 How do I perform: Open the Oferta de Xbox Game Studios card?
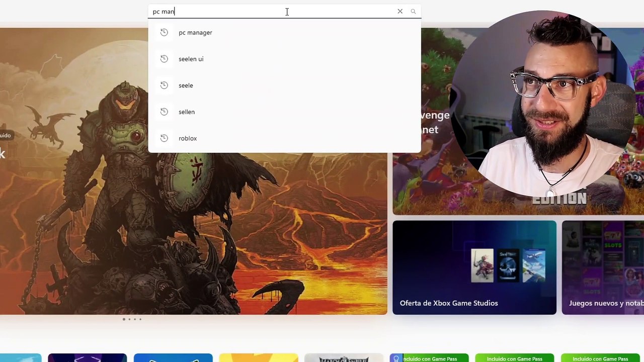pyautogui.click(x=474, y=267)
